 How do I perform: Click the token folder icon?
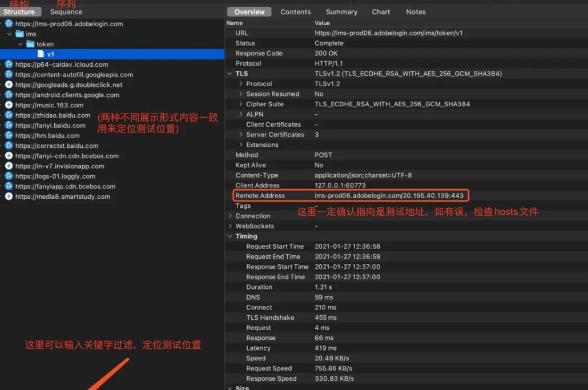pyautogui.click(x=30, y=44)
